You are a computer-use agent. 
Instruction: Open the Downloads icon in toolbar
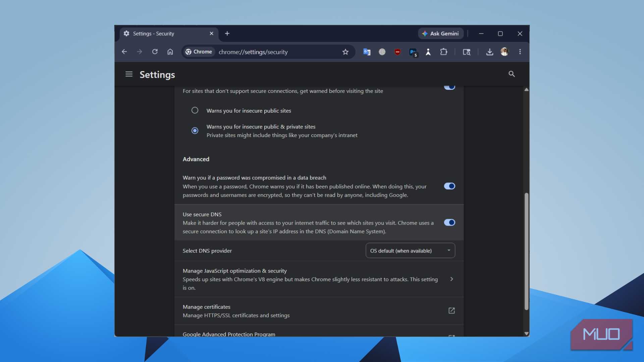coord(490,52)
